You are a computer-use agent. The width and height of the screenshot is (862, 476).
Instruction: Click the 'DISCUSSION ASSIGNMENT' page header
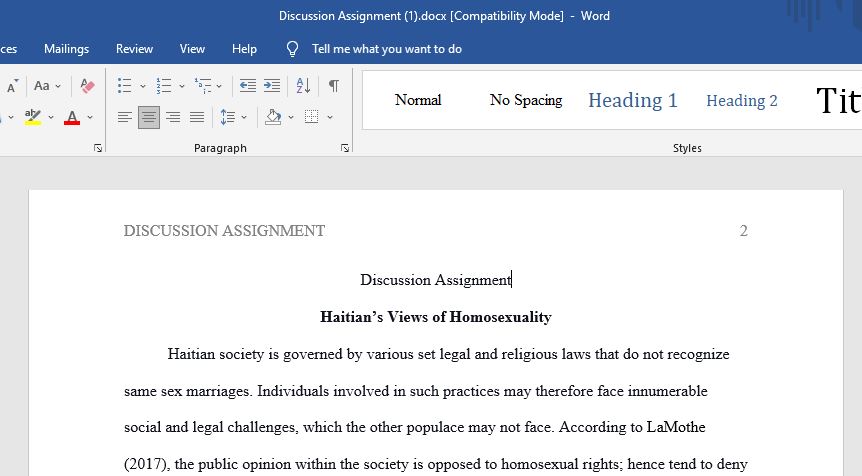point(224,231)
